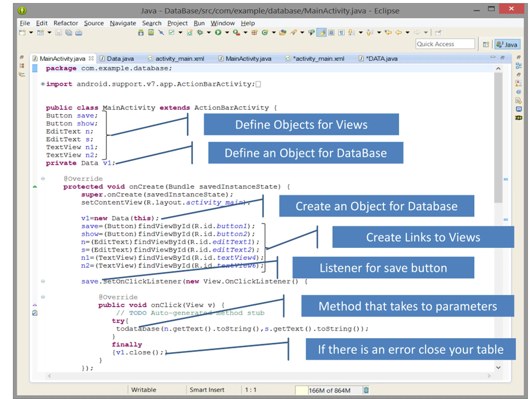This screenshot has height=399, width=532.
Task: Open the Project menu
Action: click(x=177, y=23)
